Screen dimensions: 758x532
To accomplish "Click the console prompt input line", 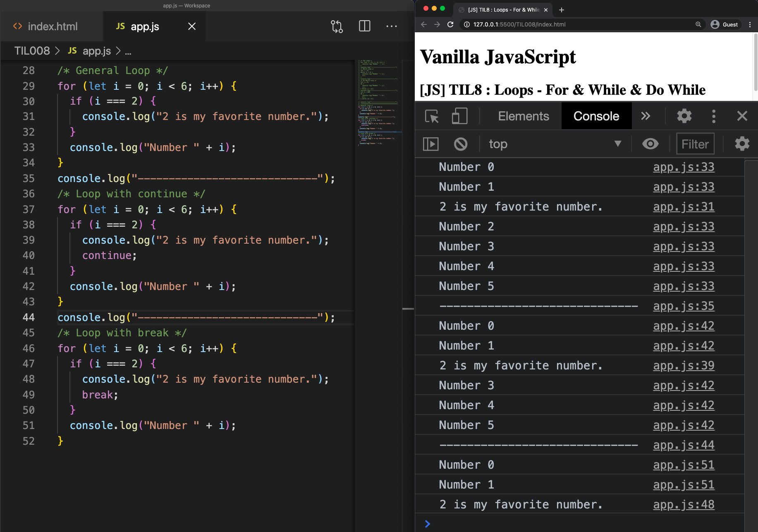I will click(x=579, y=524).
